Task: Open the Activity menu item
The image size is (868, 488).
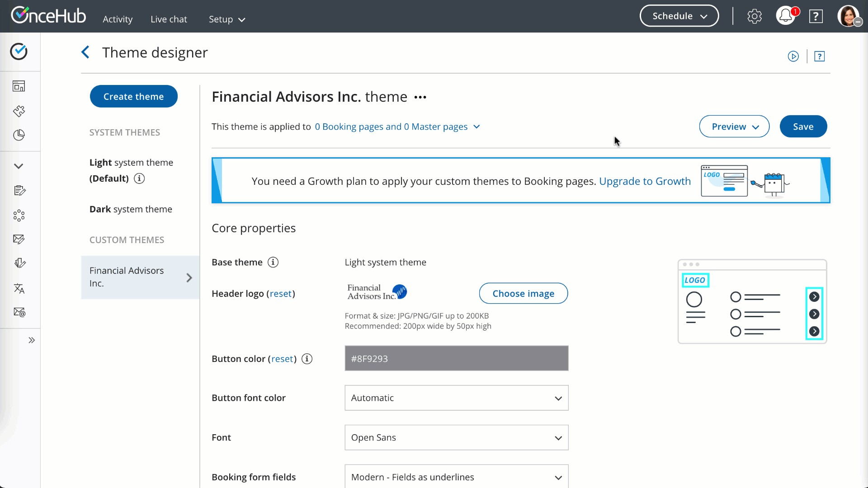Action: click(x=118, y=19)
